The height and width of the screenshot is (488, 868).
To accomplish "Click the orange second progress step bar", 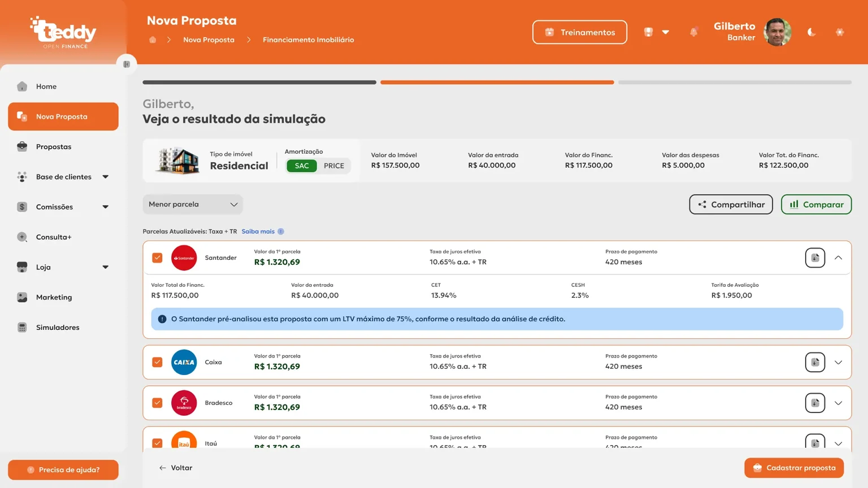I will tap(497, 82).
